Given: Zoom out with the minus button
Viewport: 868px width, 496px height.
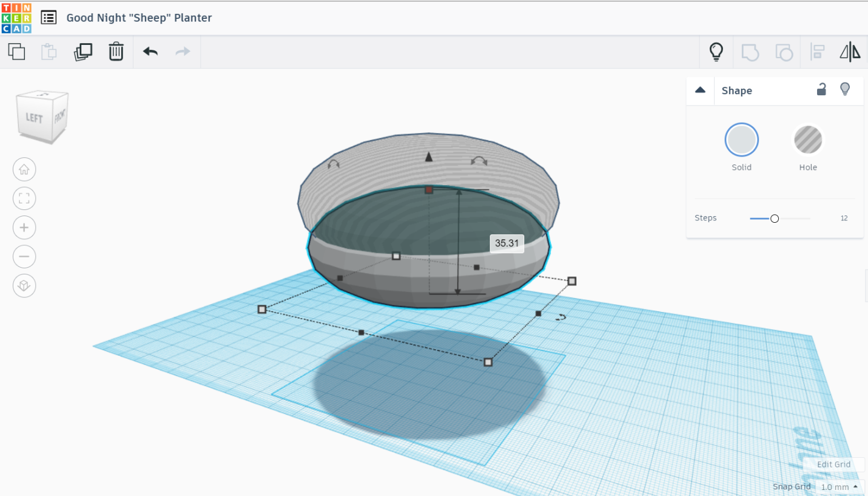Looking at the screenshot, I should pos(24,257).
